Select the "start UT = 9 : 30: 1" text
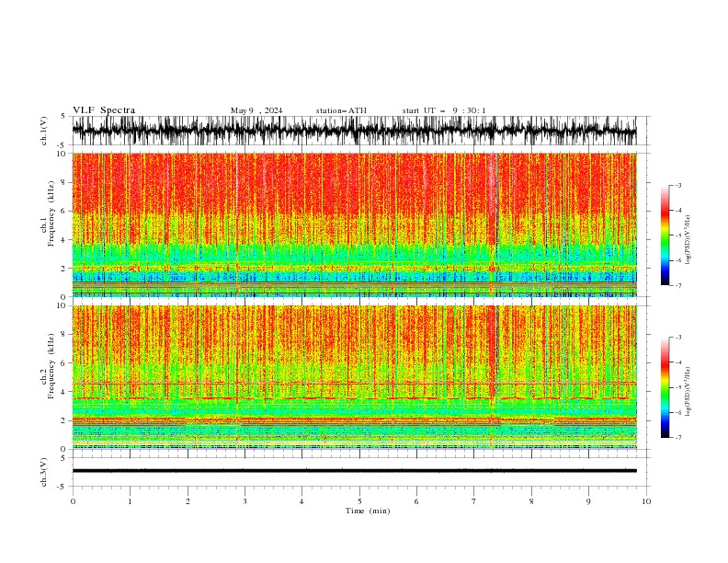 (x=444, y=110)
